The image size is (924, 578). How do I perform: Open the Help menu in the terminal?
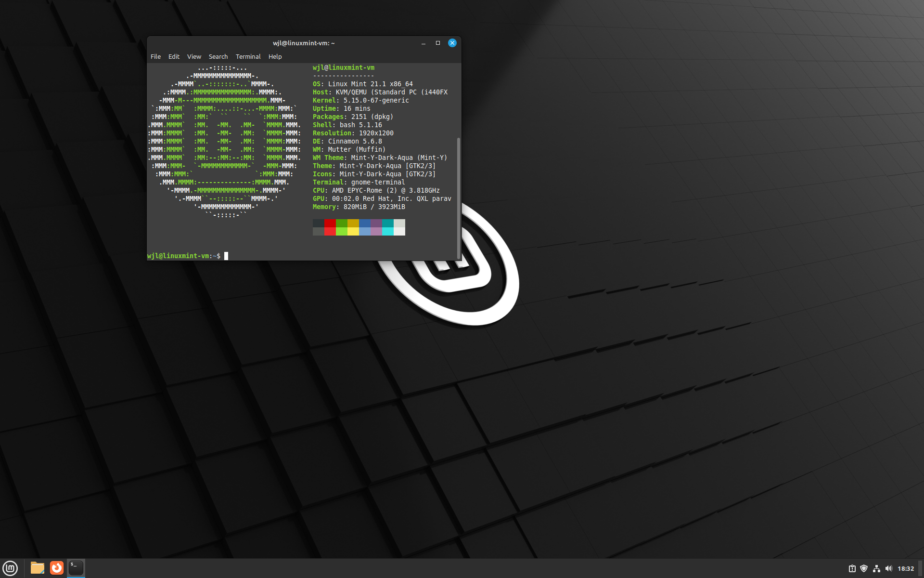pyautogui.click(x=275, y=56)
